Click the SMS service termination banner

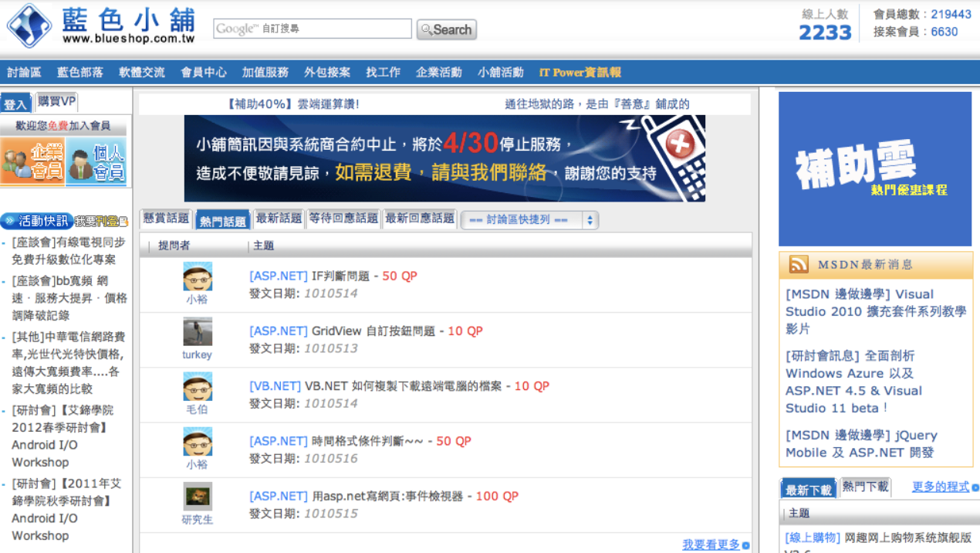click(444, 158)
